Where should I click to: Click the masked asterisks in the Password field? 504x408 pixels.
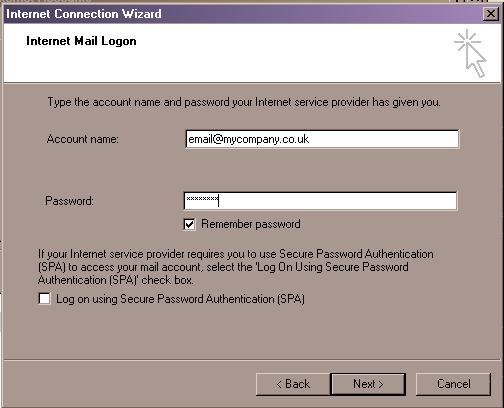202,199
